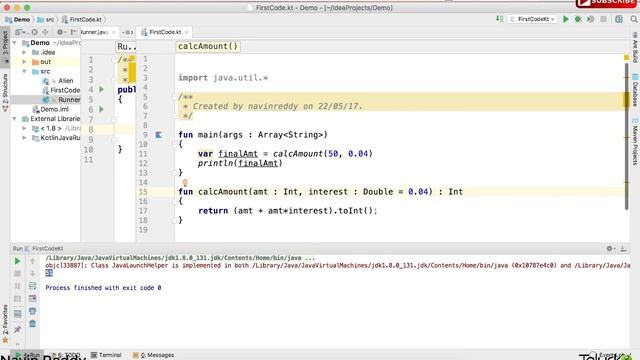Collapse the External Libraries node

pyautogui.click(x=15, y=119)
